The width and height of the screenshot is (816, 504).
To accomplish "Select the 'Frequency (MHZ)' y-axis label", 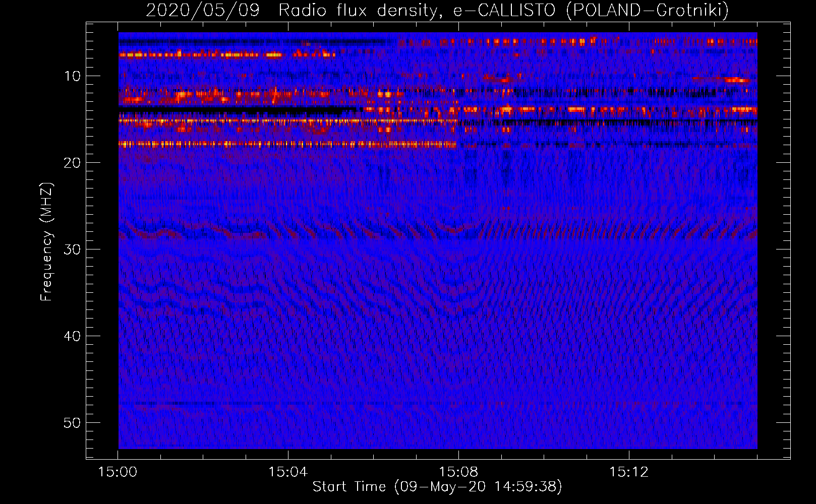I will pos(46,242).
